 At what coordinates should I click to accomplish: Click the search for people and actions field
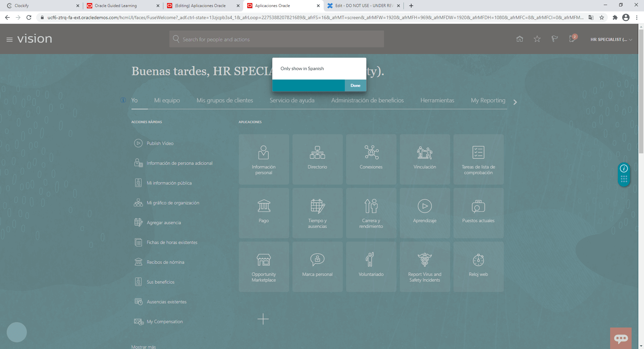(277, 39)
